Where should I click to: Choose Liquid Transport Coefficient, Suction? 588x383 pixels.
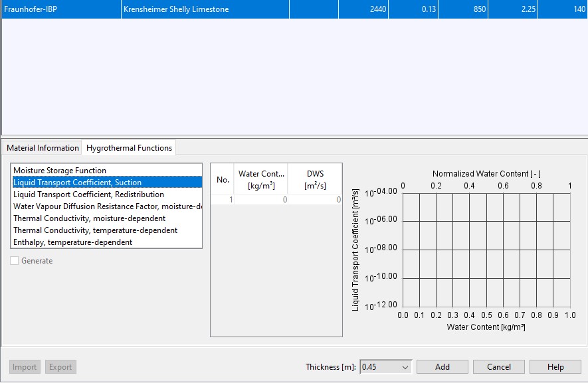pos(107,183)
